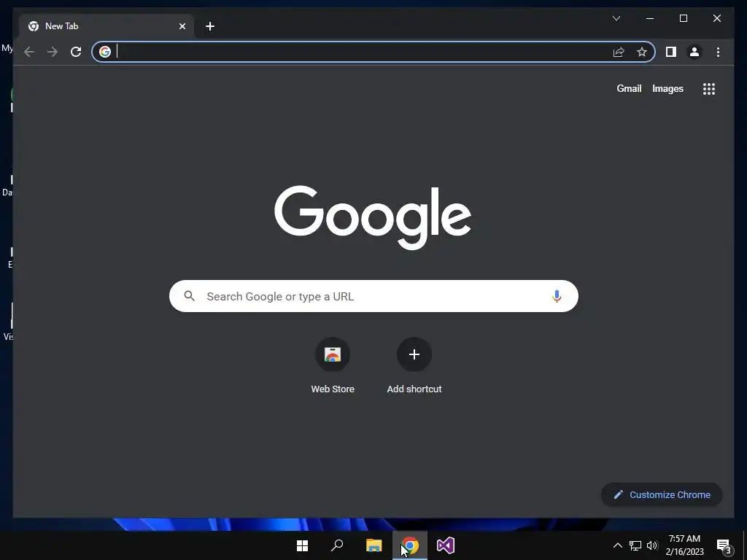Click the Customize Chrome button
Image resolution: width=747 pixels, height=560 pixels.
click(x=662, y=495)
